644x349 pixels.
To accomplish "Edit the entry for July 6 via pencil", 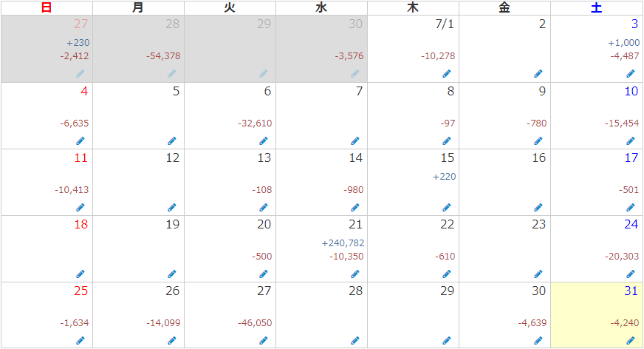I will tap(263, 140).
